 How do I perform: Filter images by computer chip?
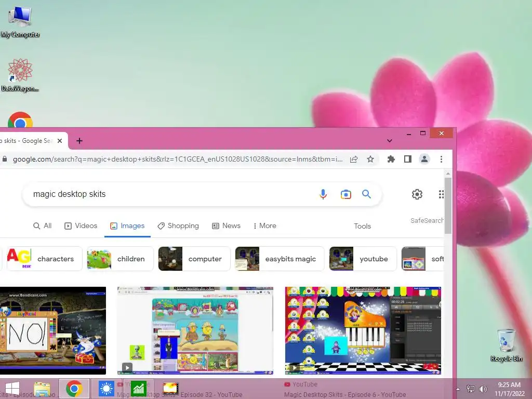194,259
